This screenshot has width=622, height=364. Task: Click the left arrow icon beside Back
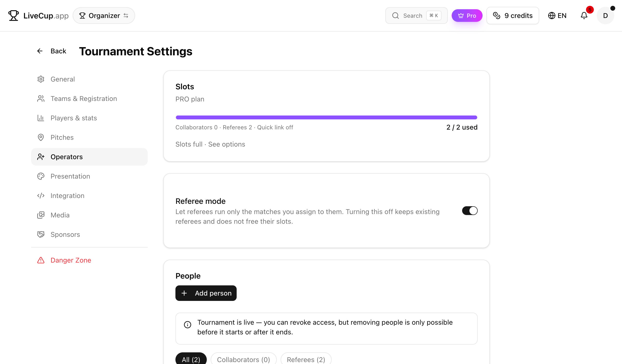pos(40,51)
